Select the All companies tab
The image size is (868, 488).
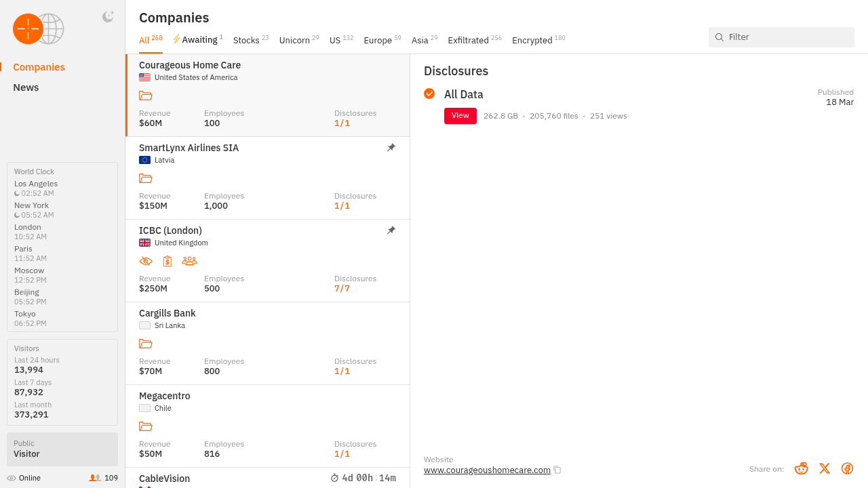coord(151,40)
